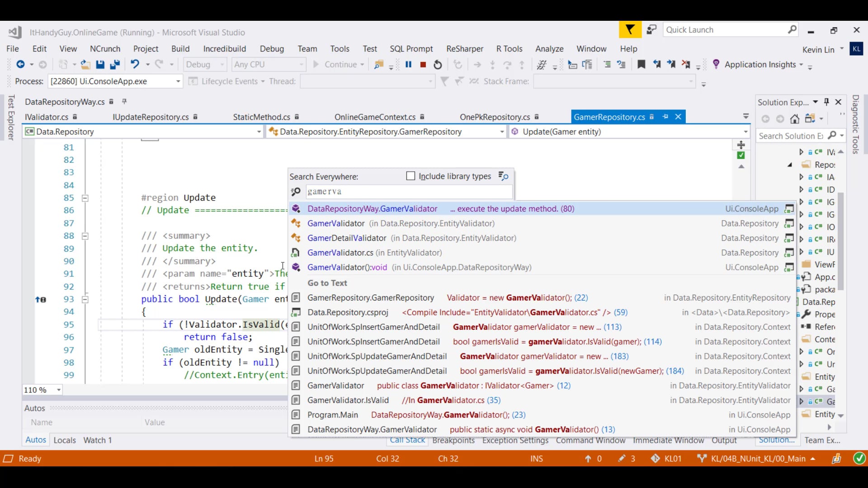Image resolution: width=868 pixels, height=488 pixels.
Task: Click the Application Insights lightbulb icon
Action: [x=716, y=65]
